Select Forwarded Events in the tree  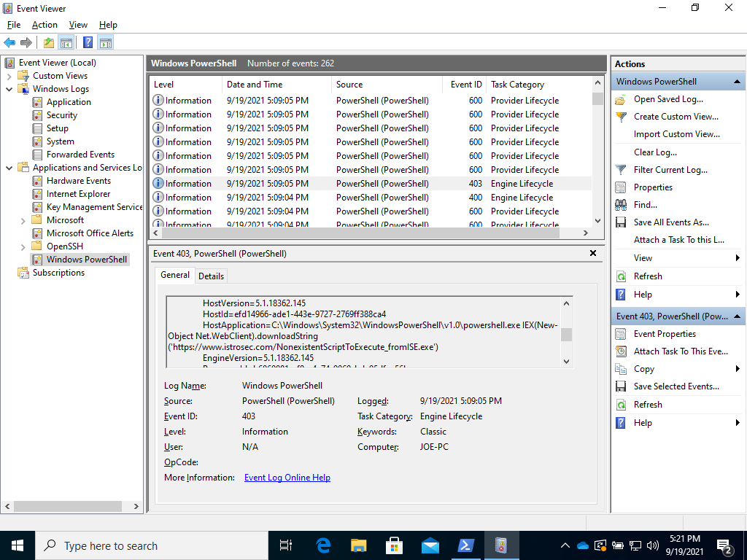[80, 155]
